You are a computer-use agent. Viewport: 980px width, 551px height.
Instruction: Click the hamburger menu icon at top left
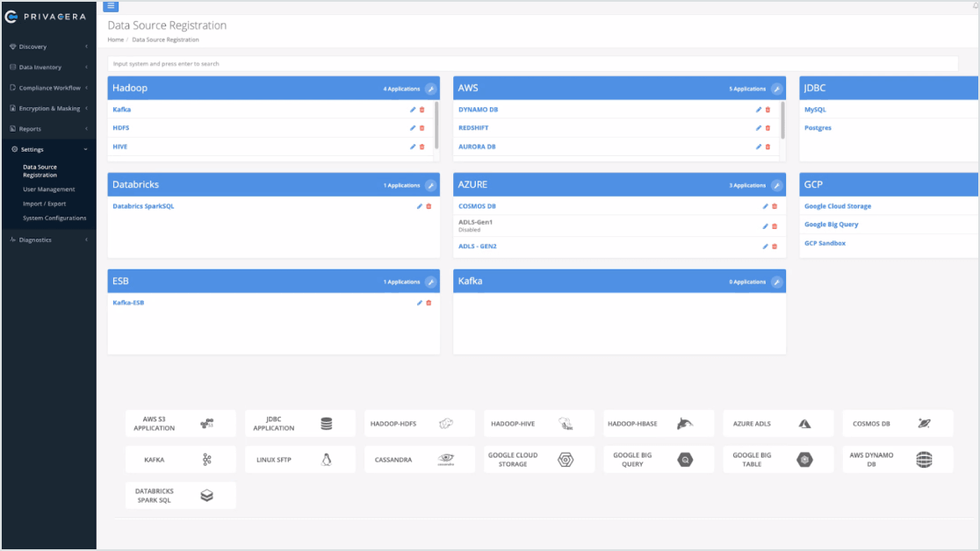pyautogui.click(x=111, y=6)
